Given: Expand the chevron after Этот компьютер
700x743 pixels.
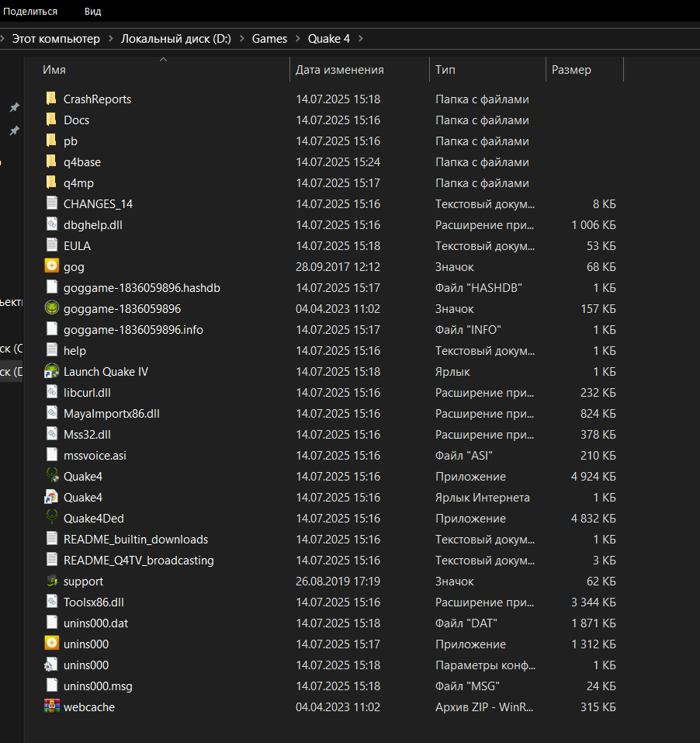Looking at the screenshot, I should click(111, 38).
